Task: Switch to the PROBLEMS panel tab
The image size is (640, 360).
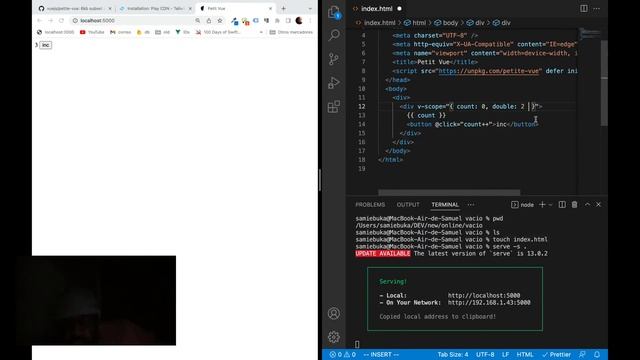Action: point(370,204)
